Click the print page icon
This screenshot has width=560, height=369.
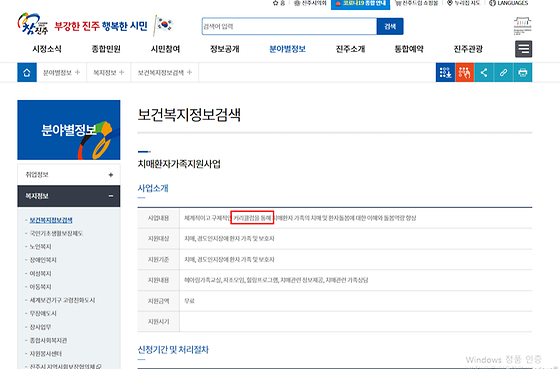[x=522, y=73]
